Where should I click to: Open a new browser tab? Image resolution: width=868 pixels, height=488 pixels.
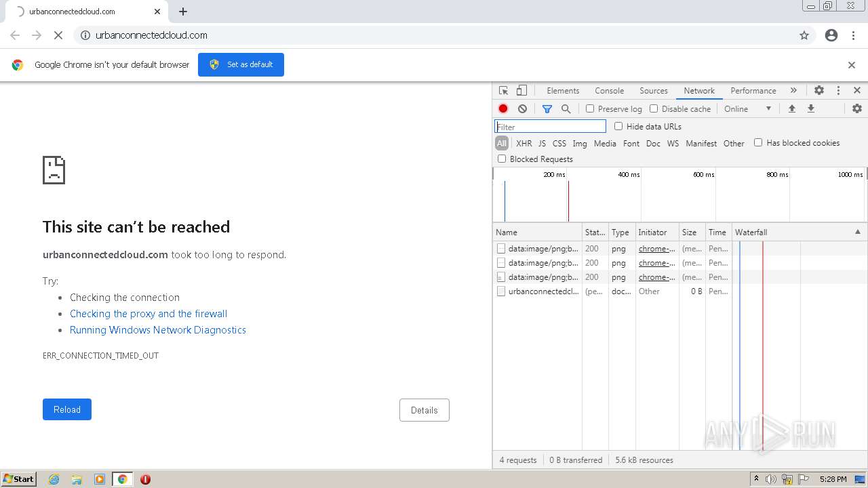pyautogui.click(x=183, y=12)
